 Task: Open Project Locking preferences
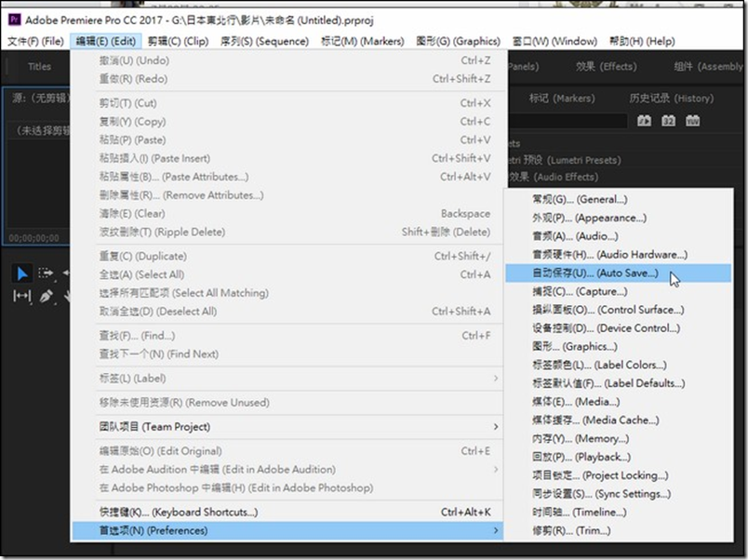(x=619, y=475)
